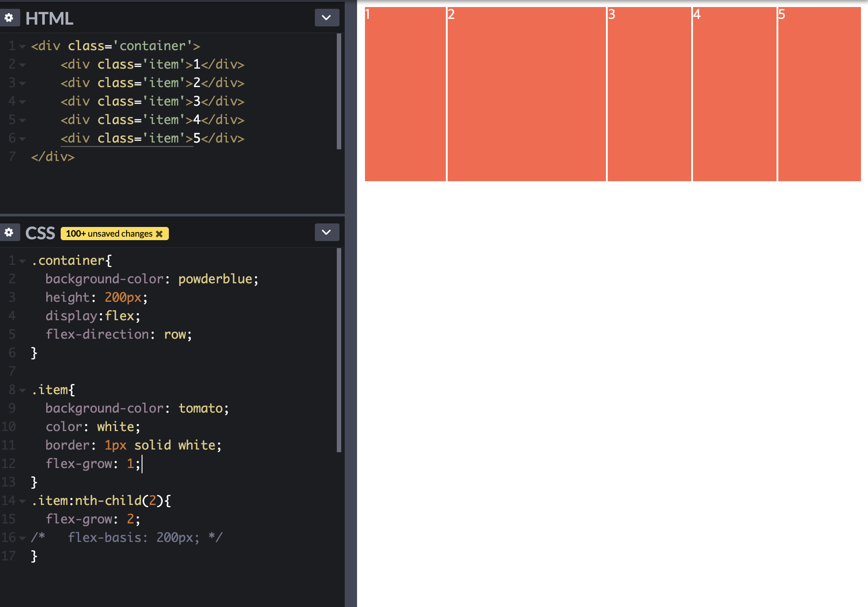Fold the .item:nth-child(2) rule arrow
The image size is (868, 607).
pyautogui.click(x=22, y=501)
